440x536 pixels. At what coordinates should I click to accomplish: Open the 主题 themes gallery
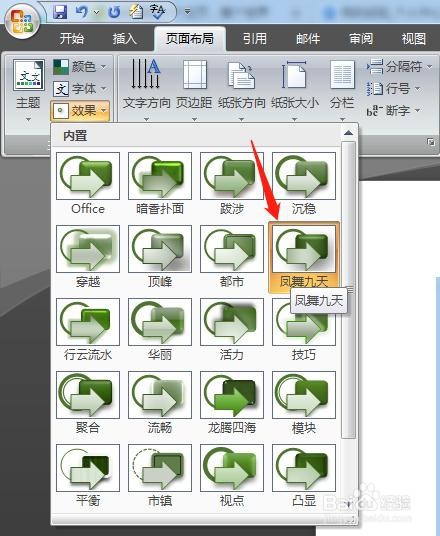(28, 91)
